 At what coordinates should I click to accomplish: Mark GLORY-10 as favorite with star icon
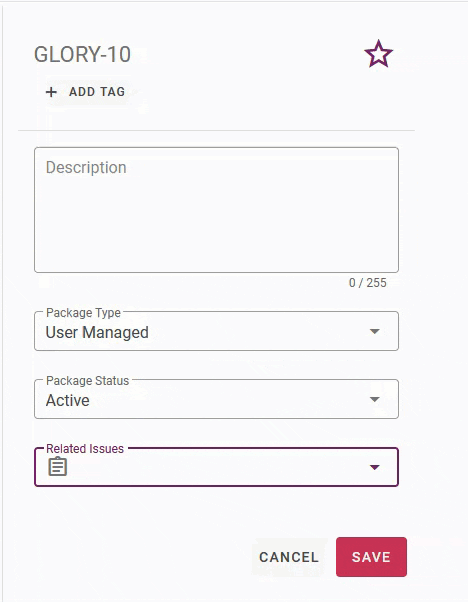click(x=378, y=54)
